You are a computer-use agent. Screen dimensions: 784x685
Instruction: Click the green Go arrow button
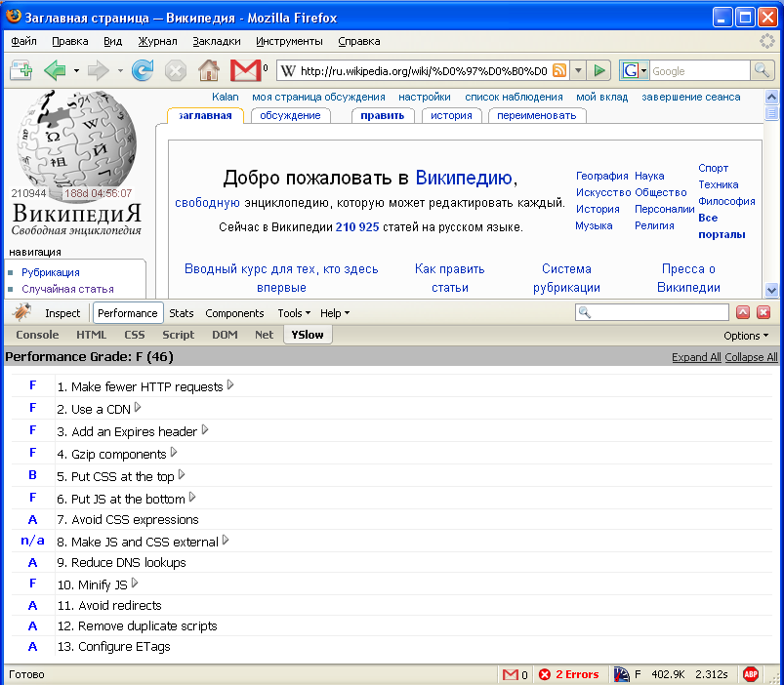(598, 70)
